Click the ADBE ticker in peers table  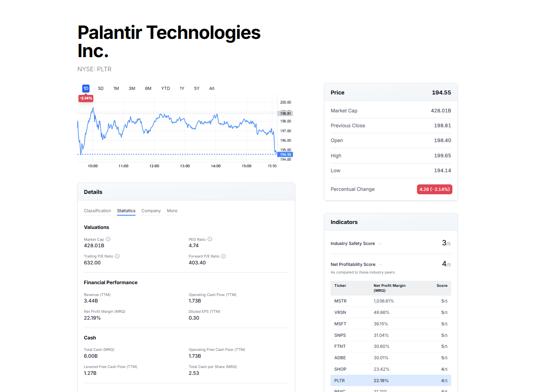click(340, 358)
